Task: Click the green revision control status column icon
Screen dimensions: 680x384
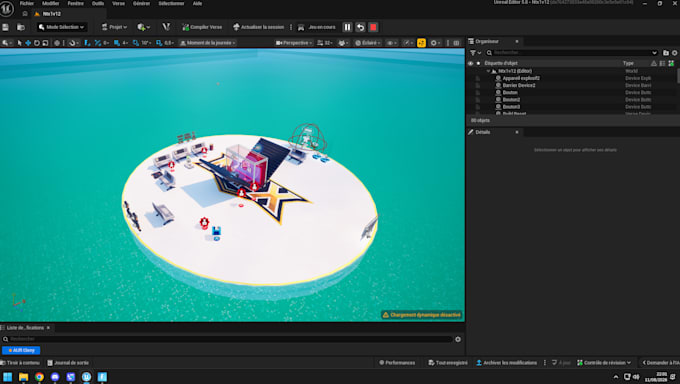Action: pos(671,63)
